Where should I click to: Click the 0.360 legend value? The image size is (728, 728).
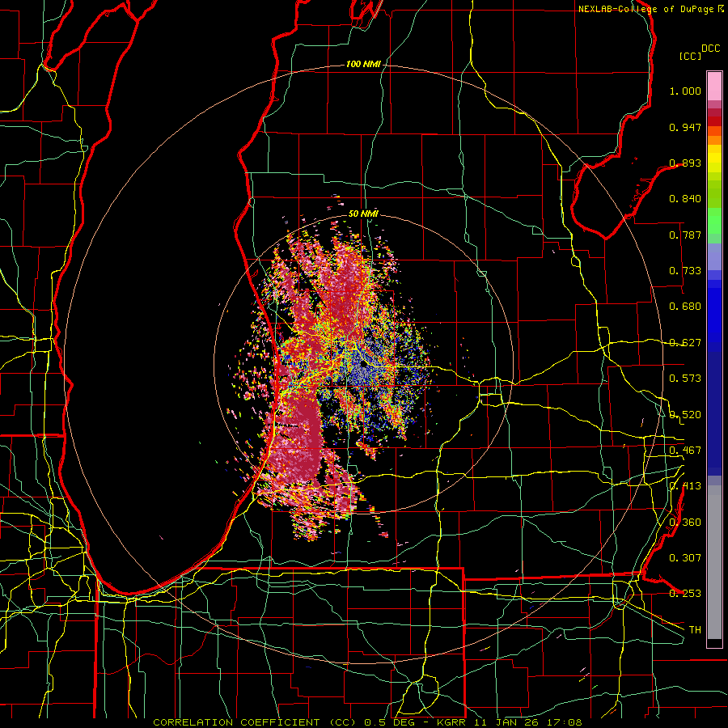pyautogui.click(x=685, y=523)
